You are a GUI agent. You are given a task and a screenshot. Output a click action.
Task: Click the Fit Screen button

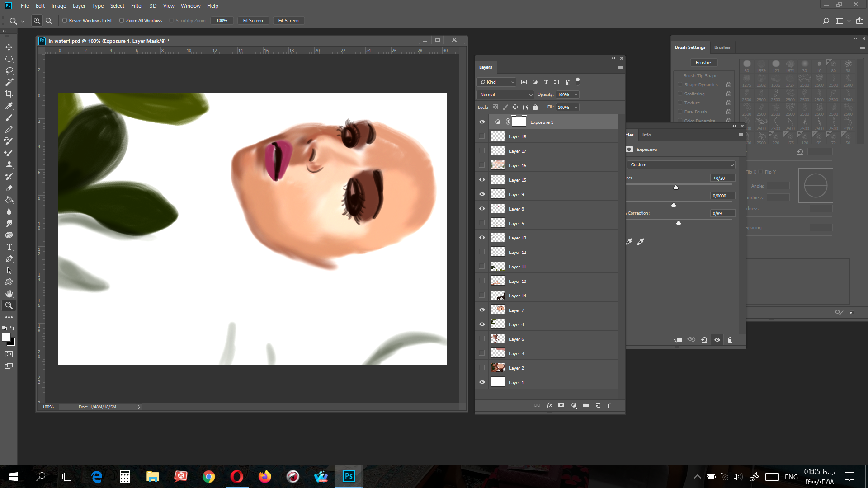(x=253, y=21)
